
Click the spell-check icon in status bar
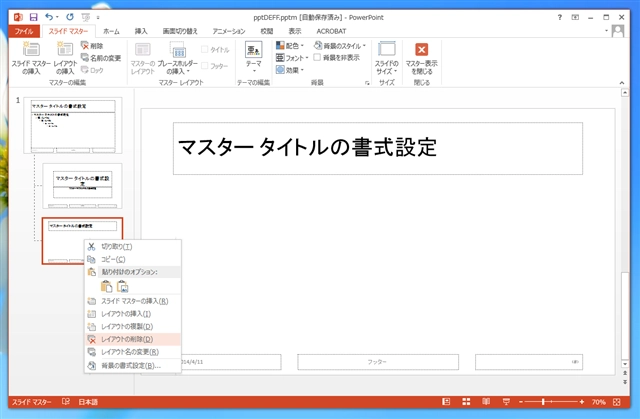66,402
